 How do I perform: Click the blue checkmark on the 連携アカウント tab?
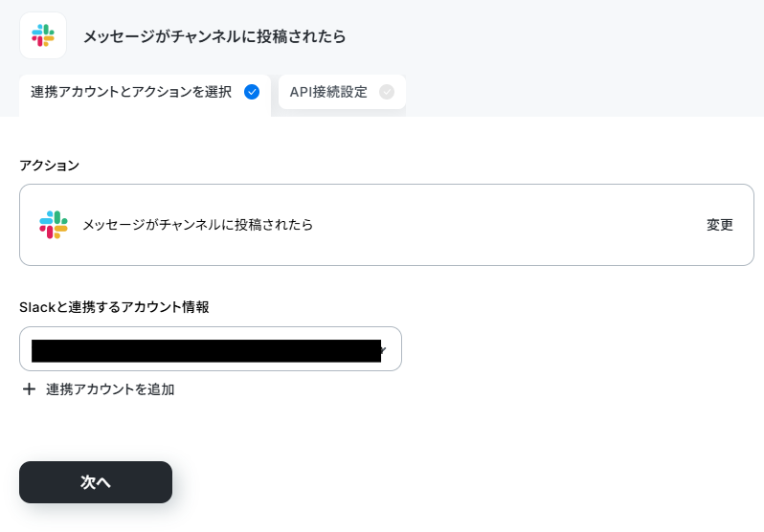(x=252, y=92)
